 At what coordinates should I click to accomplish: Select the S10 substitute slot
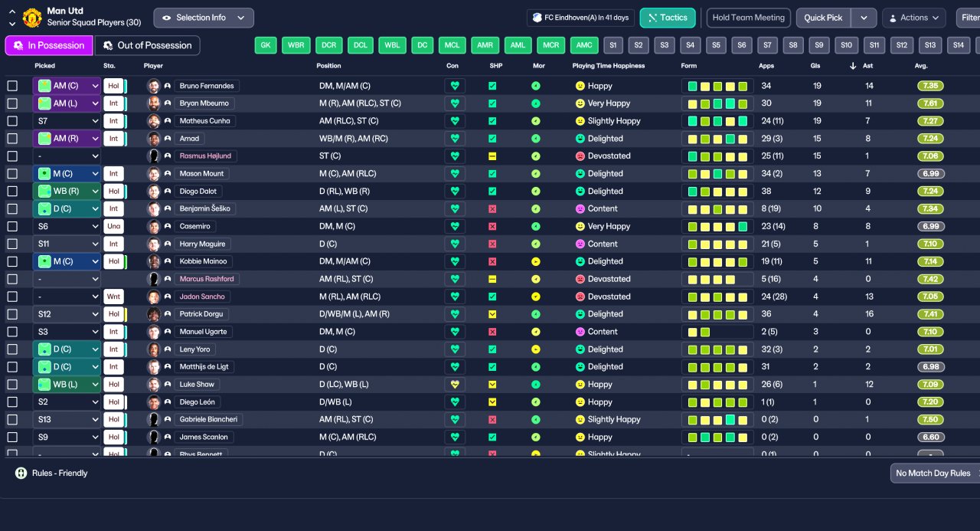846,45
